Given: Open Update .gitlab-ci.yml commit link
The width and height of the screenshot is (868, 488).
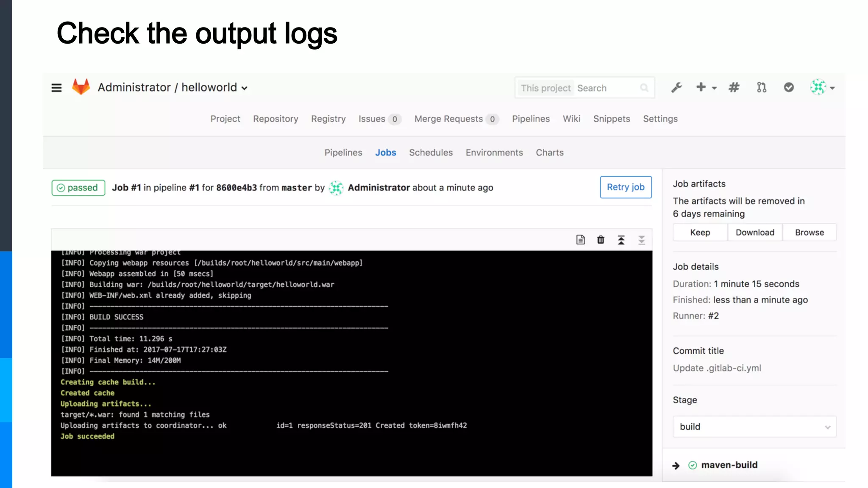Looking at the screenshot, I should pos(717,368).
